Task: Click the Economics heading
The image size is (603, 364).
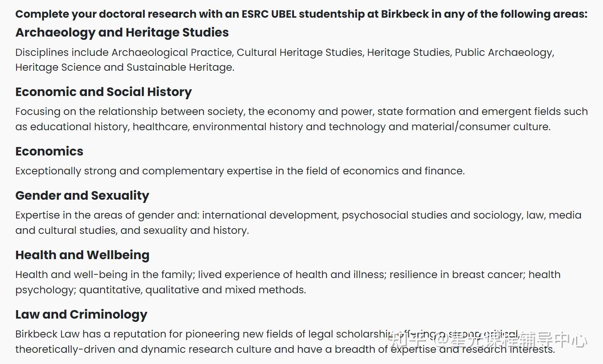Action: [49, 151]
